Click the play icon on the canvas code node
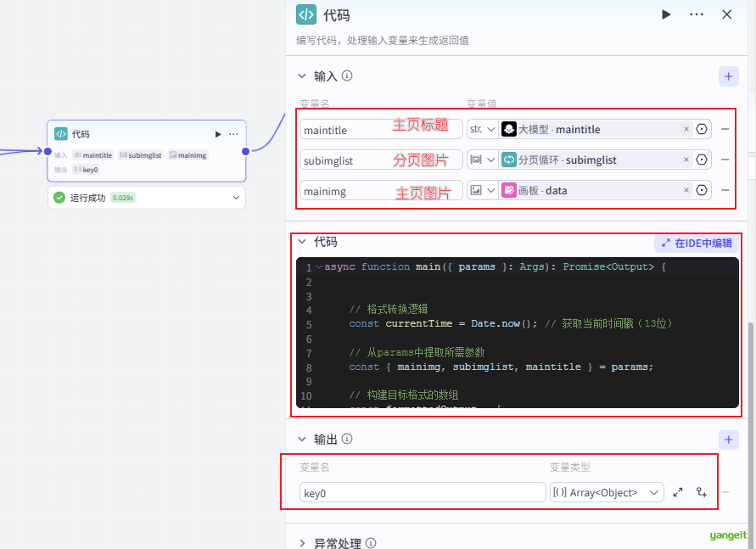Screen dimensions: 756x549 [218, 134]
